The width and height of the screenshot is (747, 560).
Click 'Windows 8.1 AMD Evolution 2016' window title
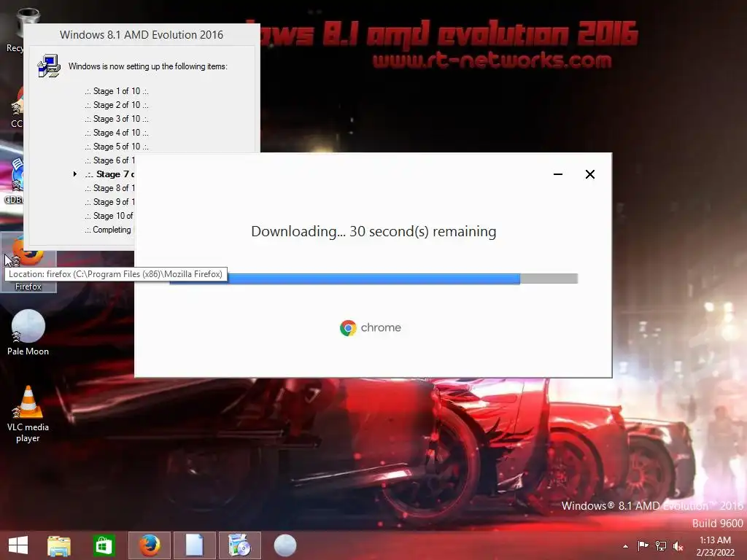click(142, 35)
